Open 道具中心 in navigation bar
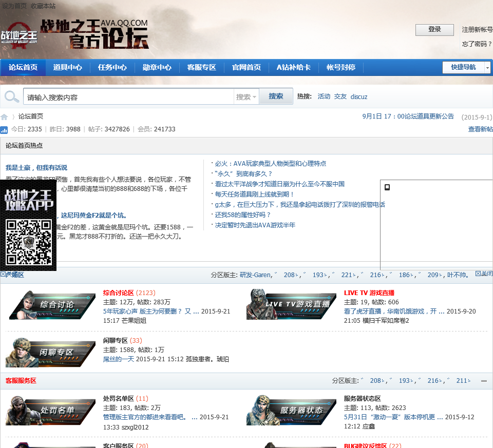 coord(68,67)
